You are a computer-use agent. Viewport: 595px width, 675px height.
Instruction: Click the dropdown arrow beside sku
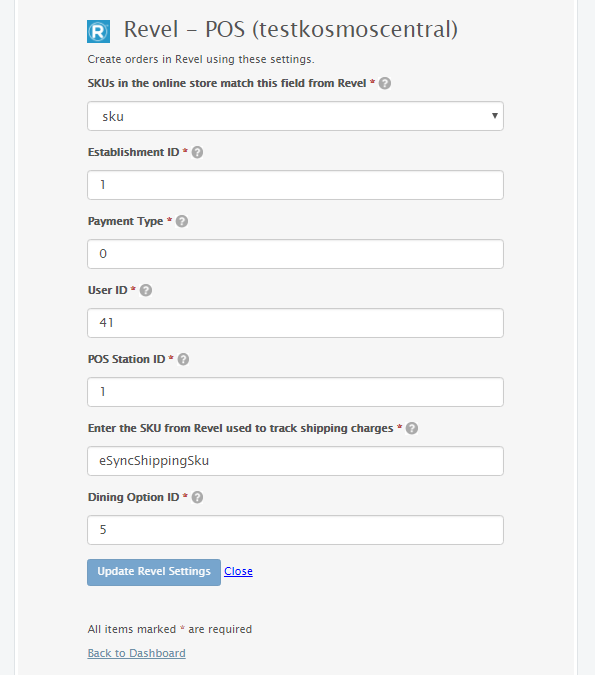pos(495,116)
